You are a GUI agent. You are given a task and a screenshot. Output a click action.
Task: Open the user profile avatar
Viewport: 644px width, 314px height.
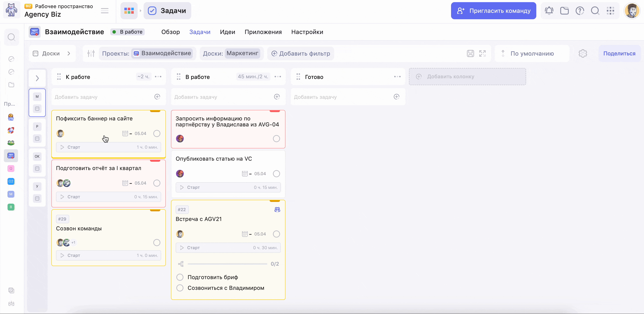(632, 11)
